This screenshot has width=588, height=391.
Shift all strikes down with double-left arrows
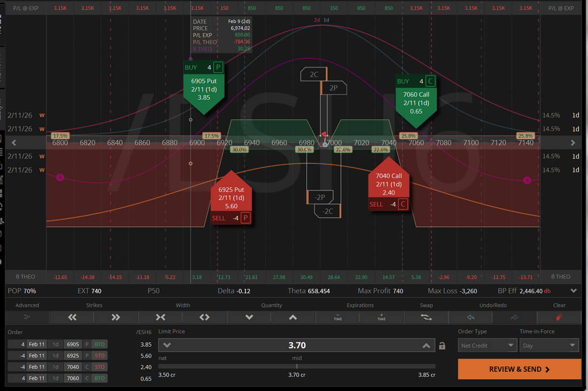pyautogui.click(x=72, y=317)
